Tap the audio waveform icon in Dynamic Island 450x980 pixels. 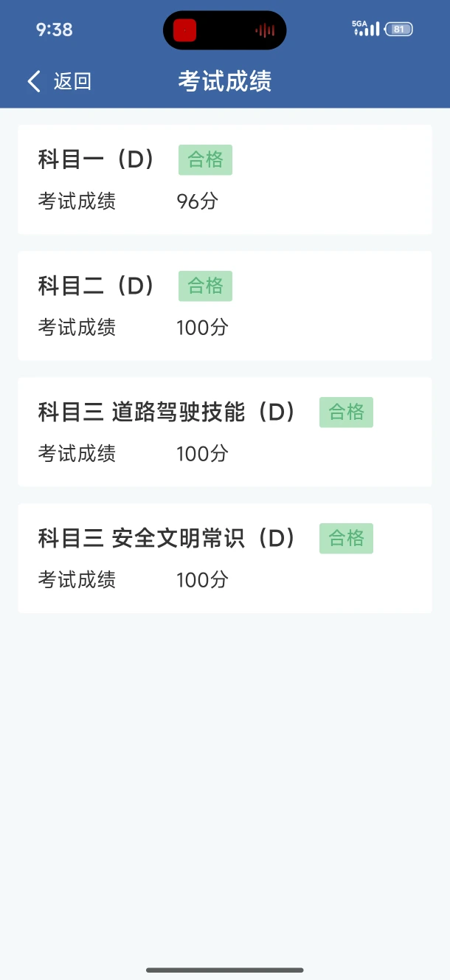click(x=265, y=30)
